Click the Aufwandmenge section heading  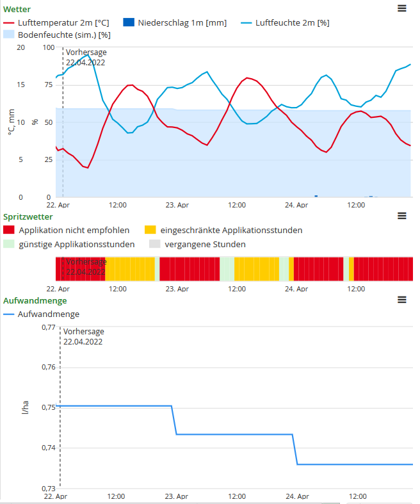pos(35,300)
